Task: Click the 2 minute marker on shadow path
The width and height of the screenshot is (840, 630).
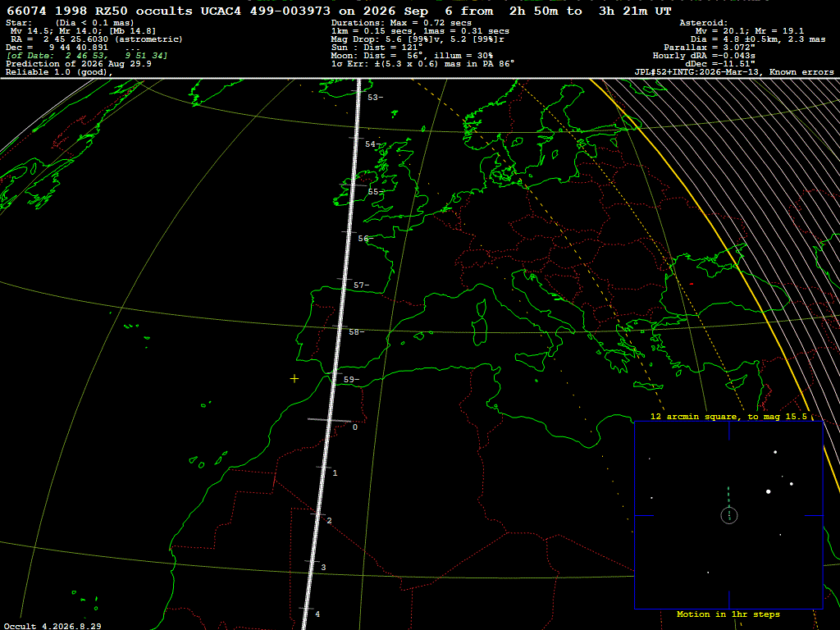Action: click(329, 521)
